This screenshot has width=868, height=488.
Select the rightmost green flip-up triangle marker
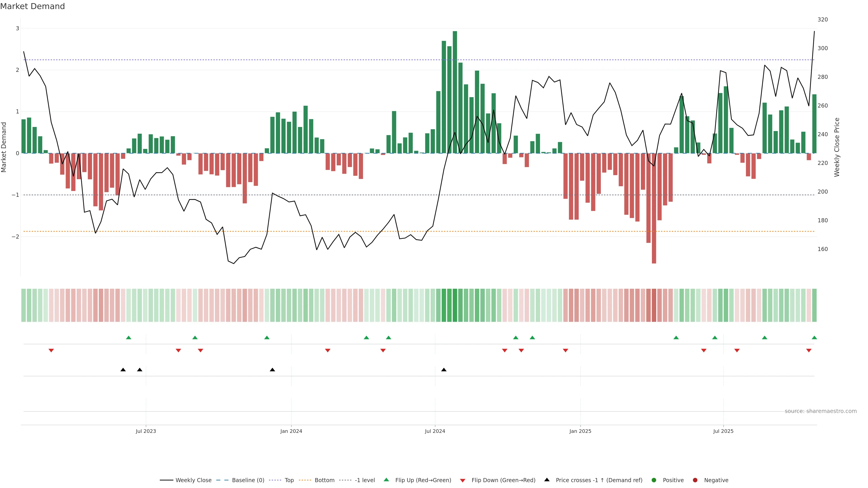(814, 338)
